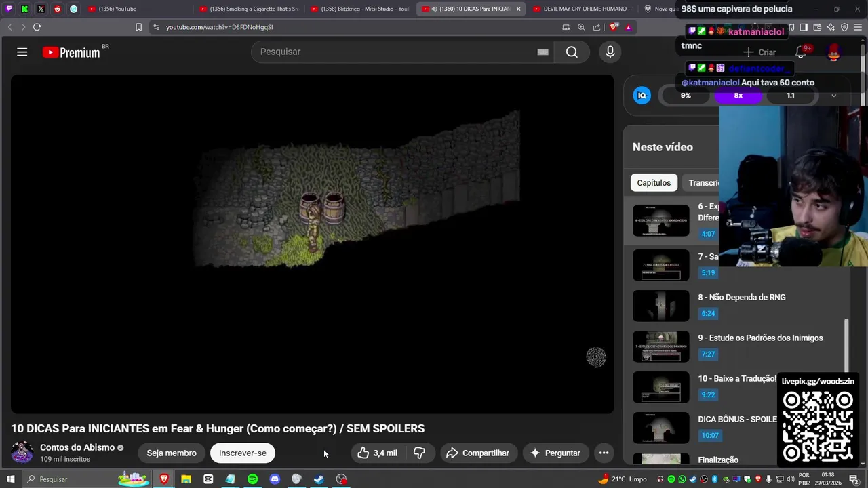Image resolution: width=868 pixels, height=488 pixels.
Task: Click the 9:22 chapter timestamp
Action: tap(708, 394)
